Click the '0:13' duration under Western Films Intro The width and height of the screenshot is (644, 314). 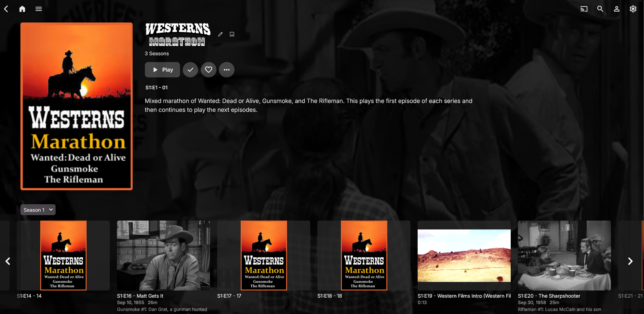(x=422, y=302)
